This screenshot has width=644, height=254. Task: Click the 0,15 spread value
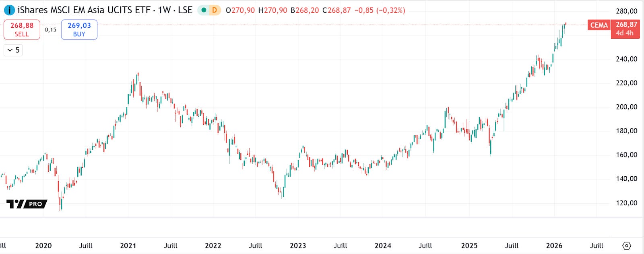(50, 30)
